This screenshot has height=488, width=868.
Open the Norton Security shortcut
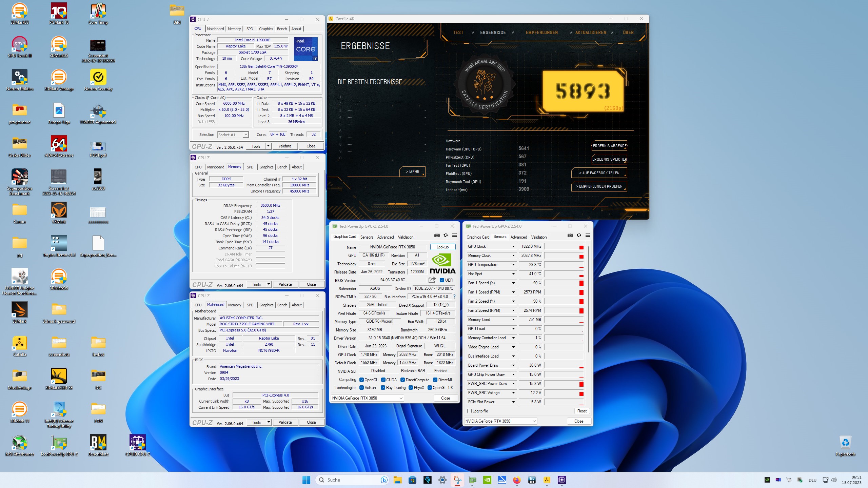tap(98, 80)
